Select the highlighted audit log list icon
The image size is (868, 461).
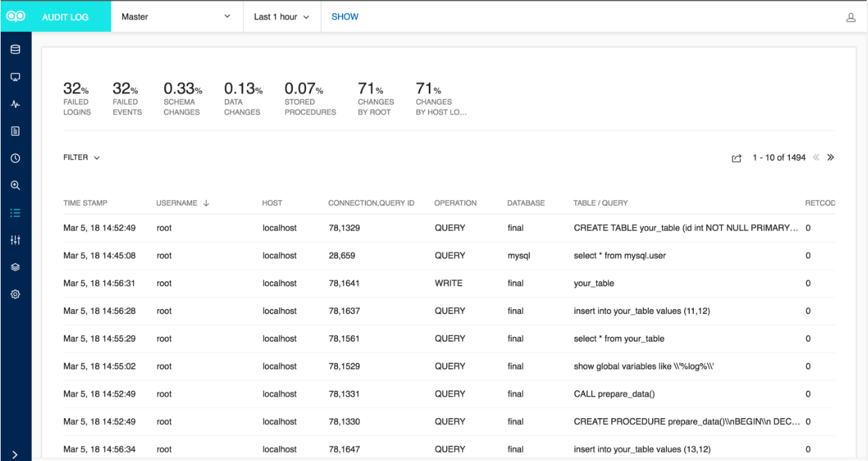coord(15,213)
